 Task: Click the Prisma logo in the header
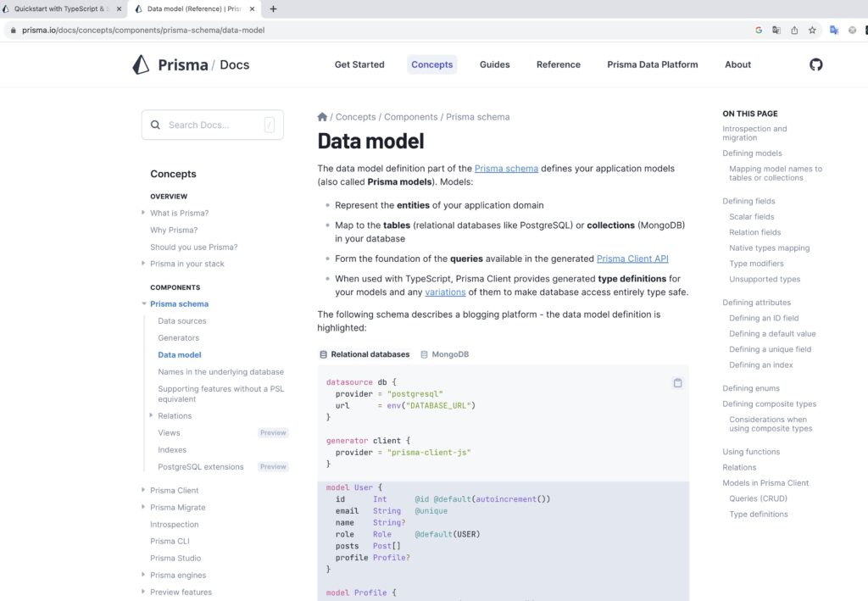click(139, 64)
